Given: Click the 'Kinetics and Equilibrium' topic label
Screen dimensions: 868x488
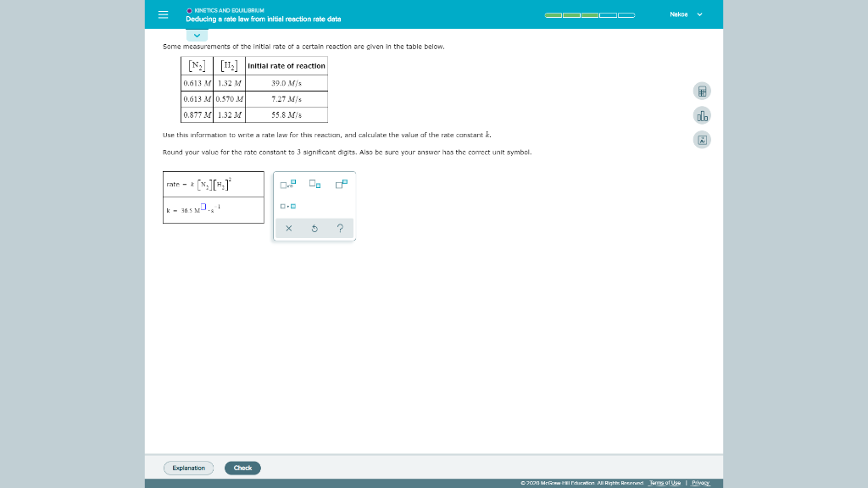Looking at the screenshot, I should (x=229, y=10).
